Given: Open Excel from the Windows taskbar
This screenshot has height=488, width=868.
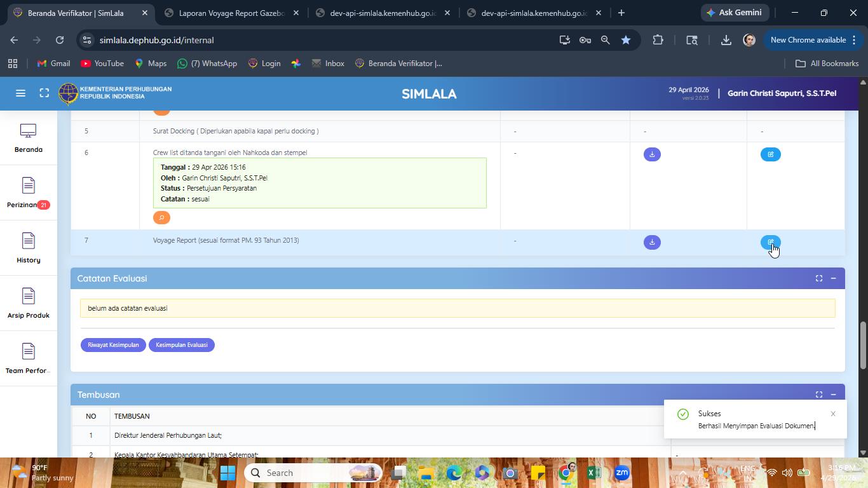Looking at the screenshot, I should tap(594, 473).
